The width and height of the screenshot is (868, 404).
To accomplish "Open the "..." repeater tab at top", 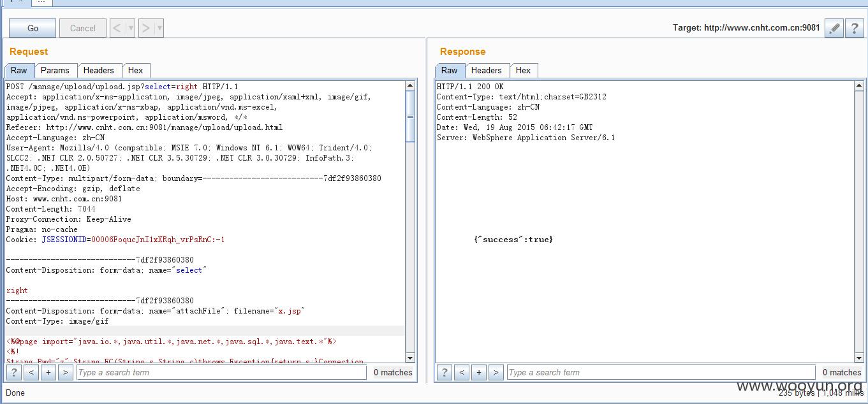I will tap(41, 3).
